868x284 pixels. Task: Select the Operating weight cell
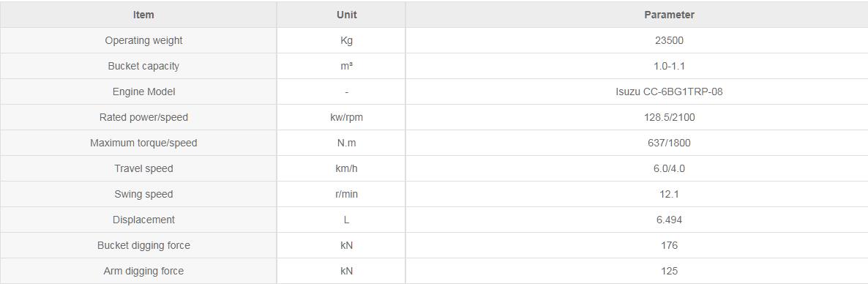[143, 40]
